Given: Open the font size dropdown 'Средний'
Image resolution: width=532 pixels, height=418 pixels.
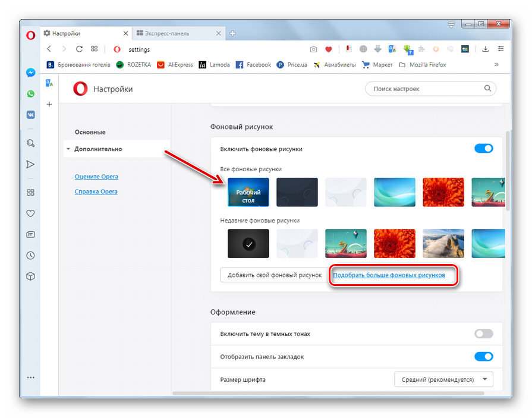Looking at the screenshot, I should point(443,379).
